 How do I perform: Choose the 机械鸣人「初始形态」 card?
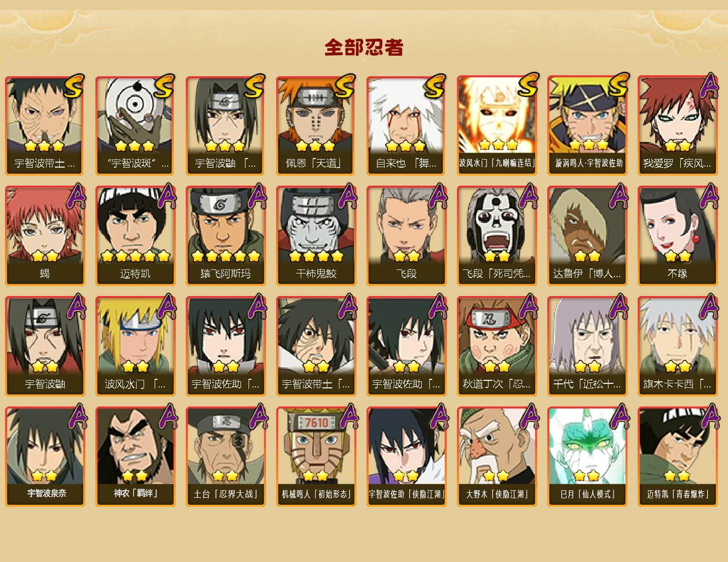[316, 457]
